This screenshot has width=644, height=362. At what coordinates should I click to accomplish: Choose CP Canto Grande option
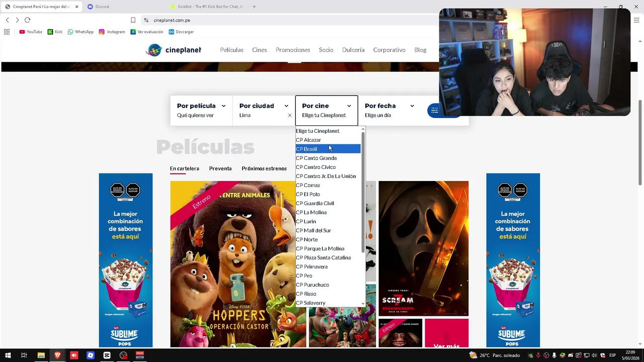(x=328, y=158)
